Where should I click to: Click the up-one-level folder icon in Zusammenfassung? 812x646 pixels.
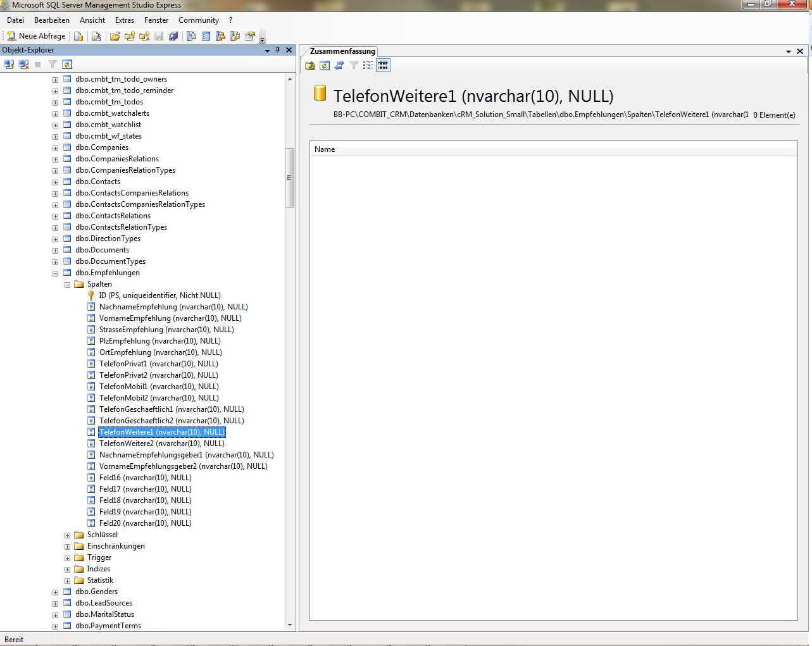click(310, 65)
